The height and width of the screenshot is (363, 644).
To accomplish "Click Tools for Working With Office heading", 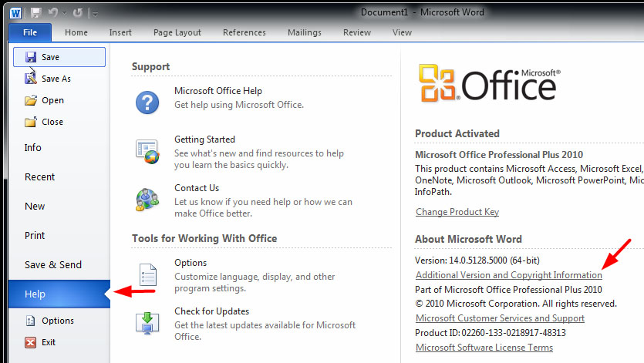I will pyautogui.click(x=204, y=239).
